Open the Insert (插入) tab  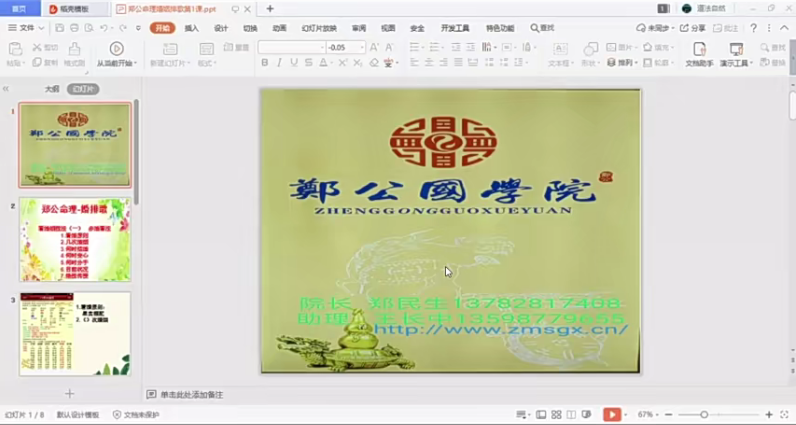191,28
